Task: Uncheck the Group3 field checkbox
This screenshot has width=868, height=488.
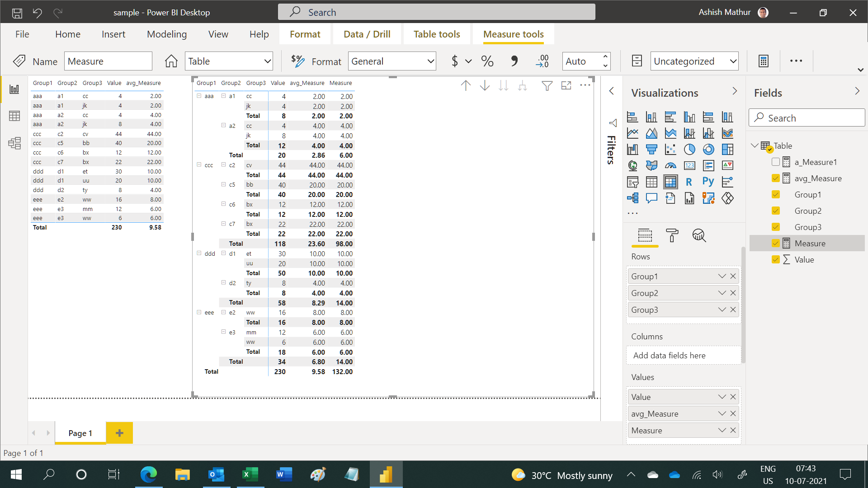Action: click(x=776, y=227)
